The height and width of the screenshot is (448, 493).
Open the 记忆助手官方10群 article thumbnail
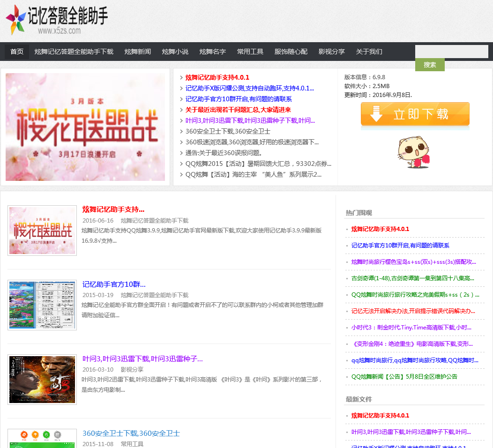(42, 305)
